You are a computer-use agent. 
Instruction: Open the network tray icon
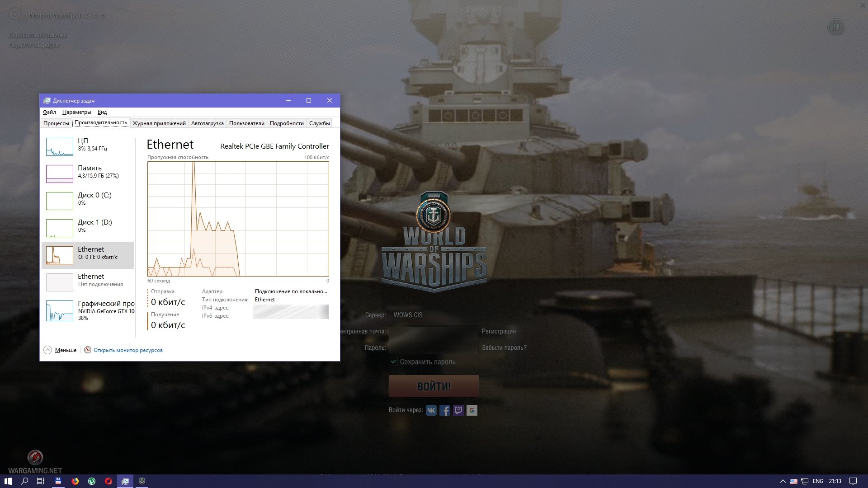tap(805, 481)
